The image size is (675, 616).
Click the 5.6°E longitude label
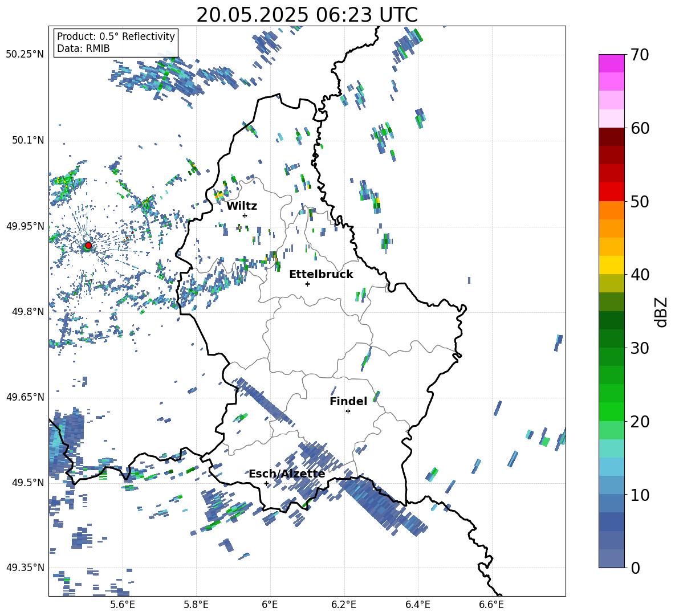click(123, 605)
